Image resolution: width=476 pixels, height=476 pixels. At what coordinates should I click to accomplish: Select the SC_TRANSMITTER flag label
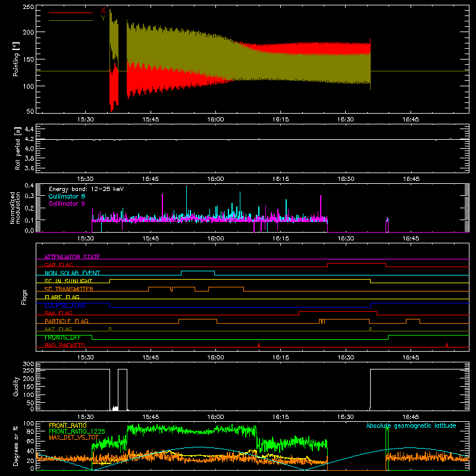point(69,289)
